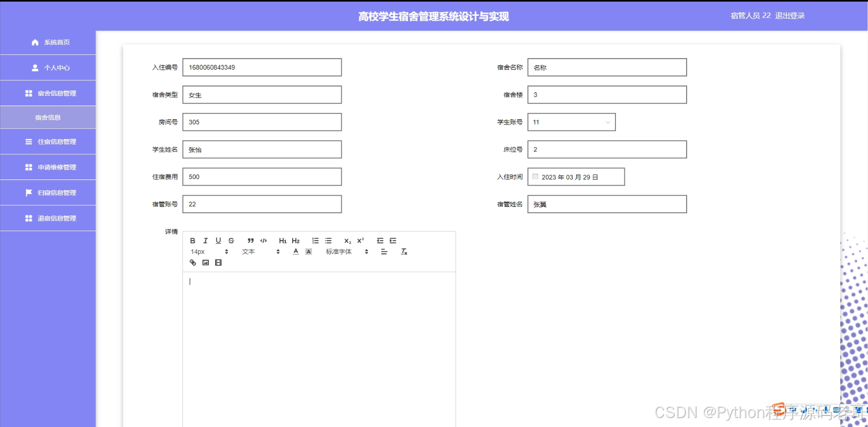This screenshot has height=427, width=868.
Task: Open the 学生账号 dropdown showing 11
Action: 572,122
